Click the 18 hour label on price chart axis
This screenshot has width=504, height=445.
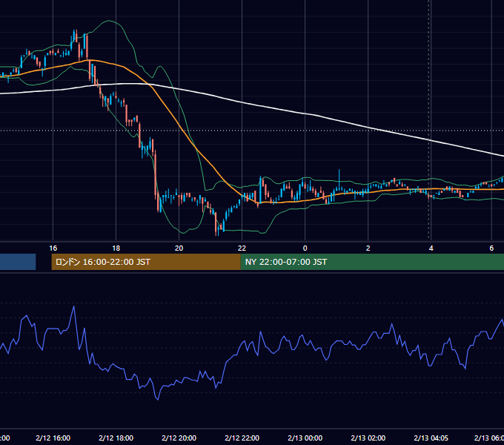(116, 248)
